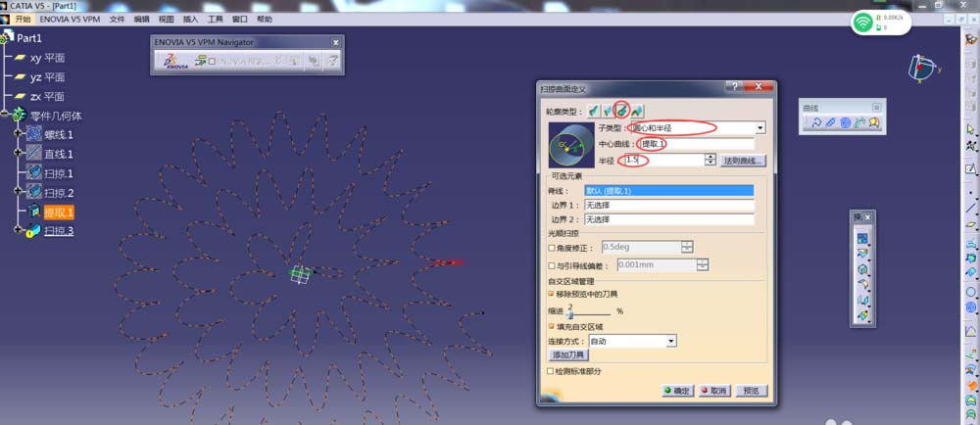The height and width of the screenshot is (425, 980).
Task: Enable 与引导线偏差 checkbox
Action: tap(551, 265)
